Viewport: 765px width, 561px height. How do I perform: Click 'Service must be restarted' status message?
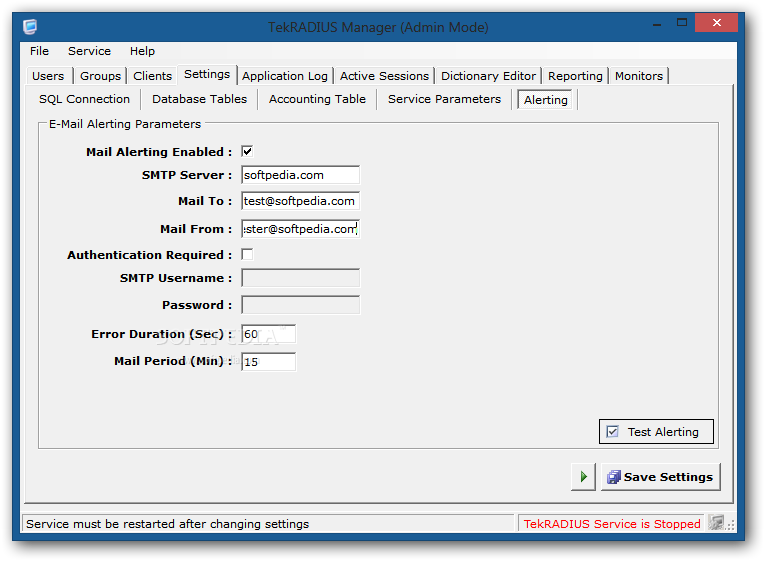[x=167, y=523]
